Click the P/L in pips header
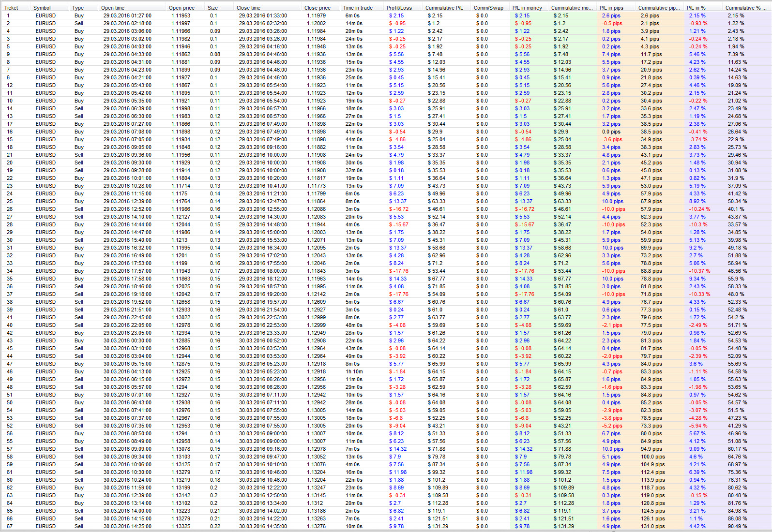The height and width of the screenshot is (532, 772). pyautogui.click(x=611, y=8)
